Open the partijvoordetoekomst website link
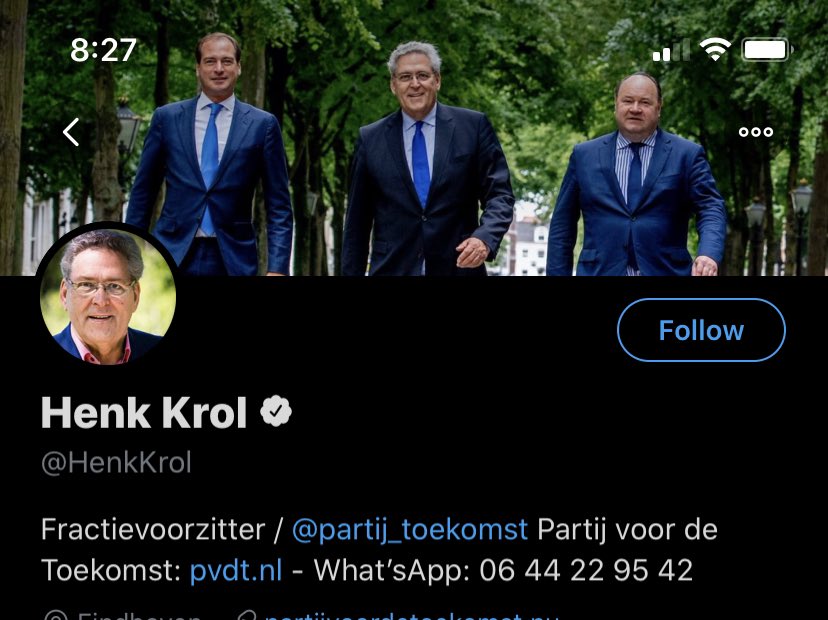This screenshot has height=620, width=828. click(x=411, y=616)
